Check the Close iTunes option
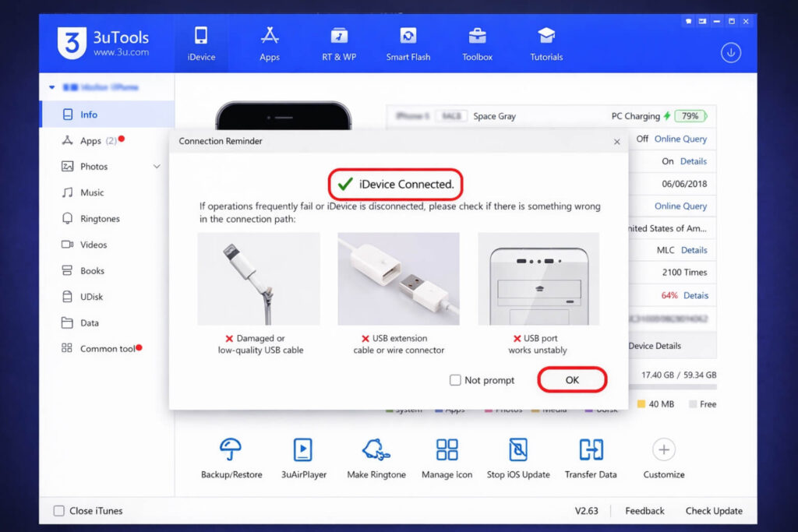This screenshot has width=798, height=532. [58, 510]
